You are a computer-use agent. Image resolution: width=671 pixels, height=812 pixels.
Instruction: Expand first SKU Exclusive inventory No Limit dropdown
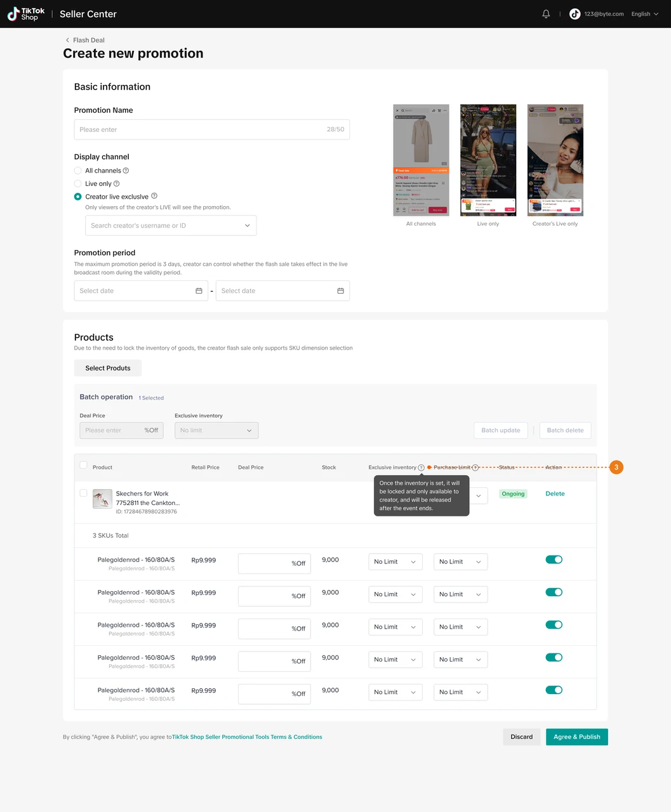point(395,562)
